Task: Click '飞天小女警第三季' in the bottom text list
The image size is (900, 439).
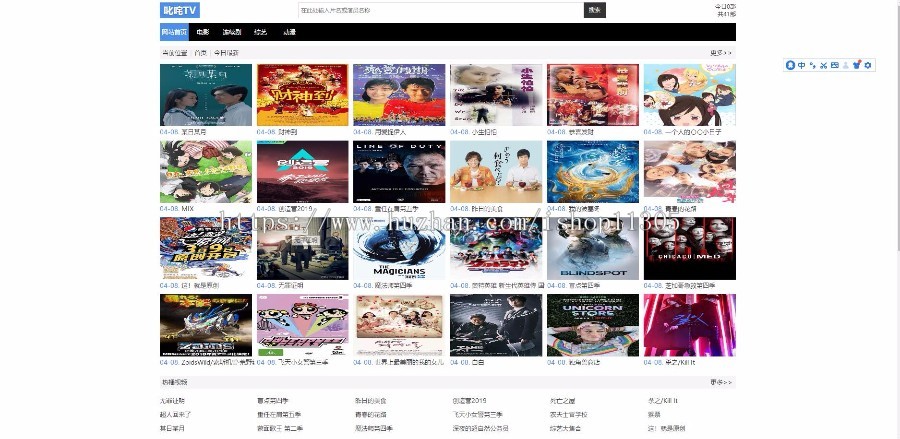Action: pos(478,414)
